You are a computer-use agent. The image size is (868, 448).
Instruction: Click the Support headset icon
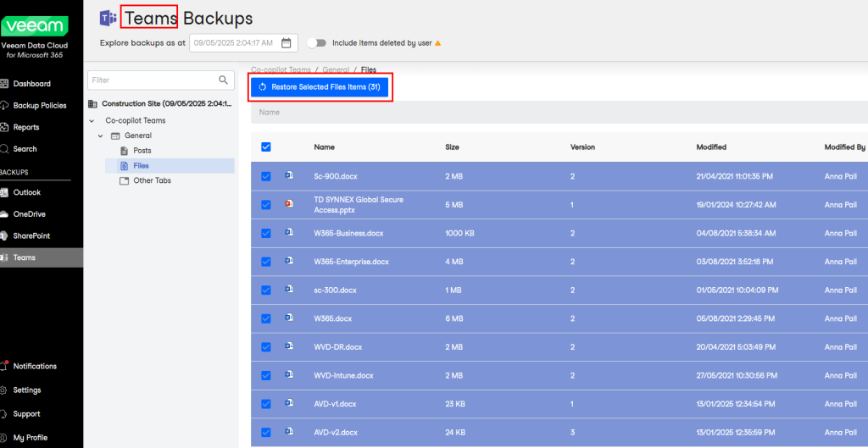[4, 414]
